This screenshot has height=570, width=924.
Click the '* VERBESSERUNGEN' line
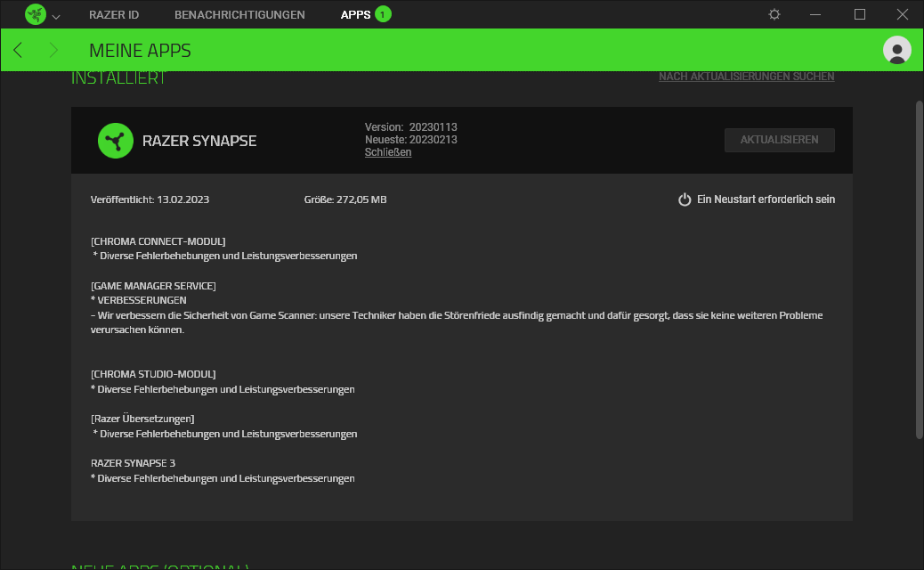139,300
